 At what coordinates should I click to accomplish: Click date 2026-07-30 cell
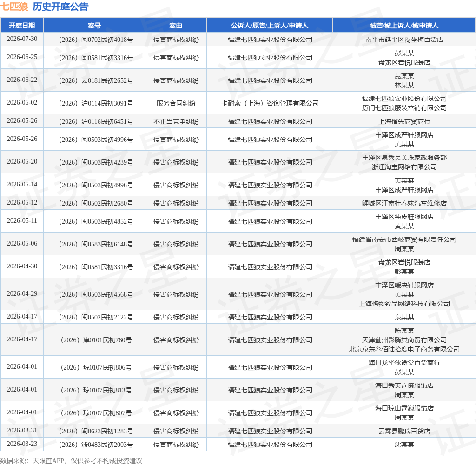[x=22, y=39]
